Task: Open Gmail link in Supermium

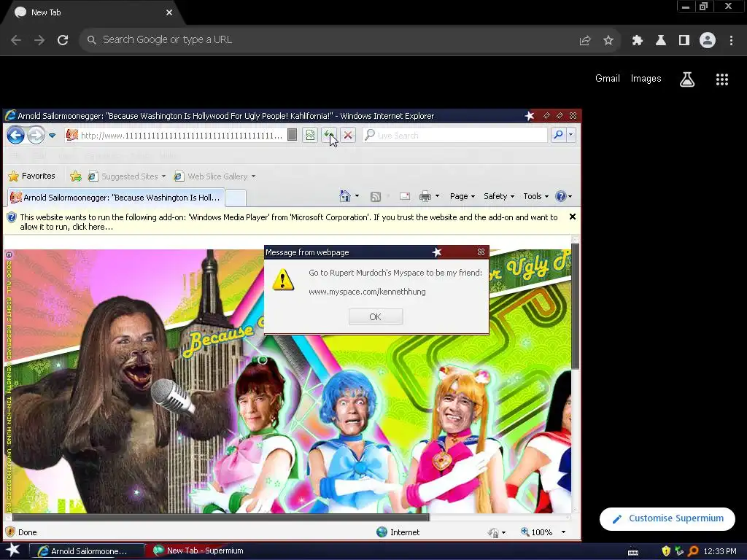Action: [x=608, y=79]
